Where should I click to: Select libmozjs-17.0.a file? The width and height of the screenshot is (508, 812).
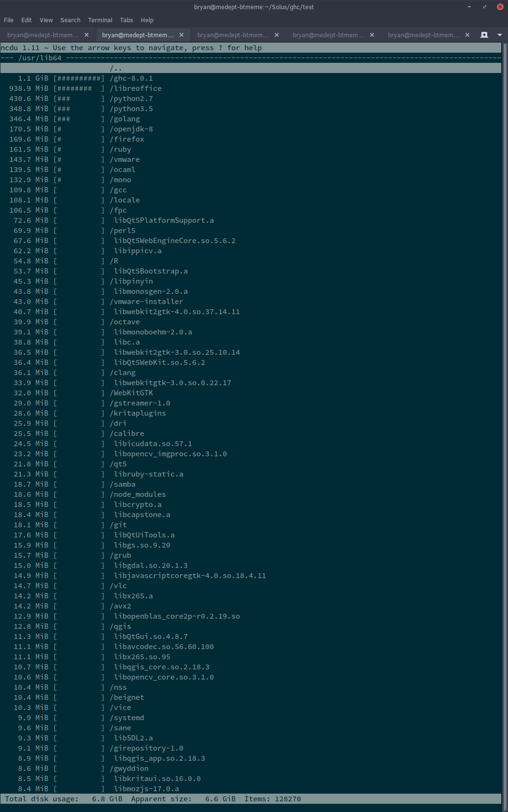[251, 789]
